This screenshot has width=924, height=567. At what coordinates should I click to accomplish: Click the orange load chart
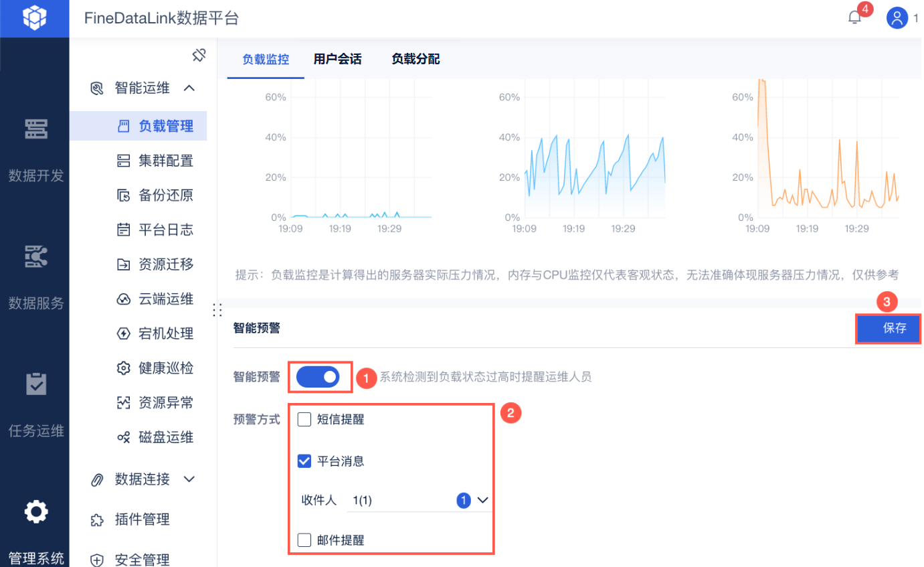tap(828, 149)
